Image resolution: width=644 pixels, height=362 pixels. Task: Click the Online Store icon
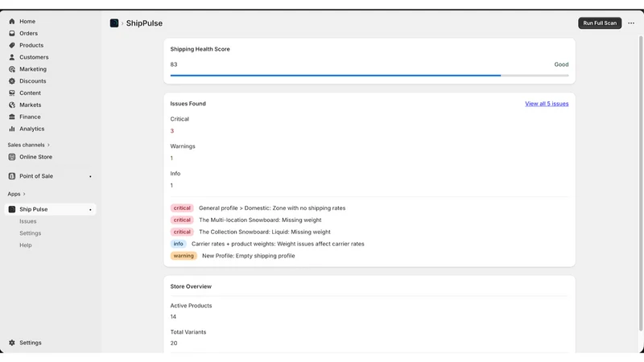click(12, 157)
